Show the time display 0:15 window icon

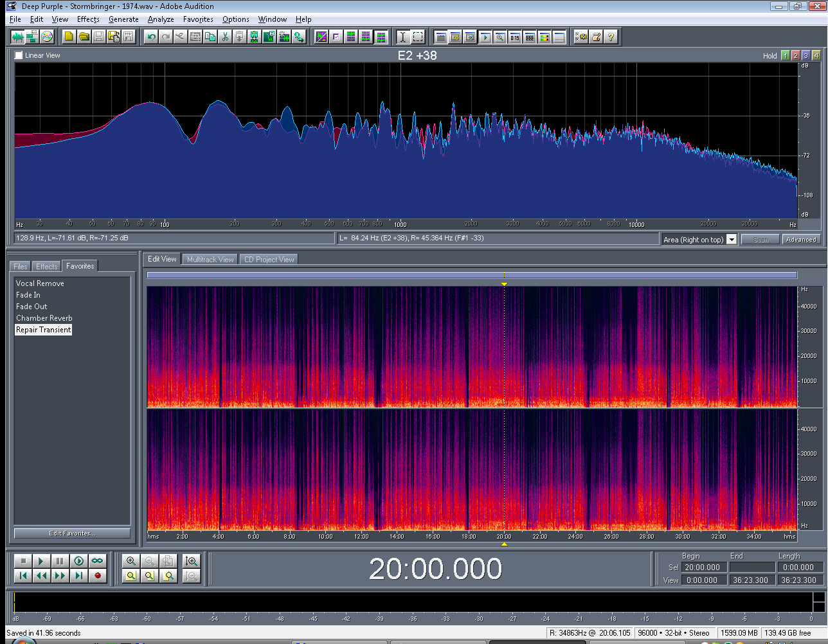tap(515, 37)
